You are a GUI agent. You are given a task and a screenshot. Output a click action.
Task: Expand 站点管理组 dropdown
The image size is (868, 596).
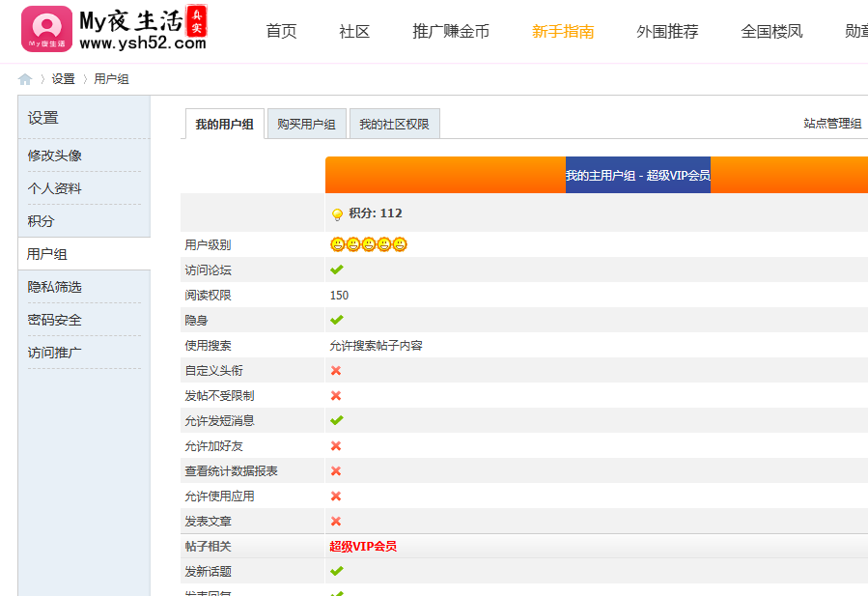tap(832, 124)
